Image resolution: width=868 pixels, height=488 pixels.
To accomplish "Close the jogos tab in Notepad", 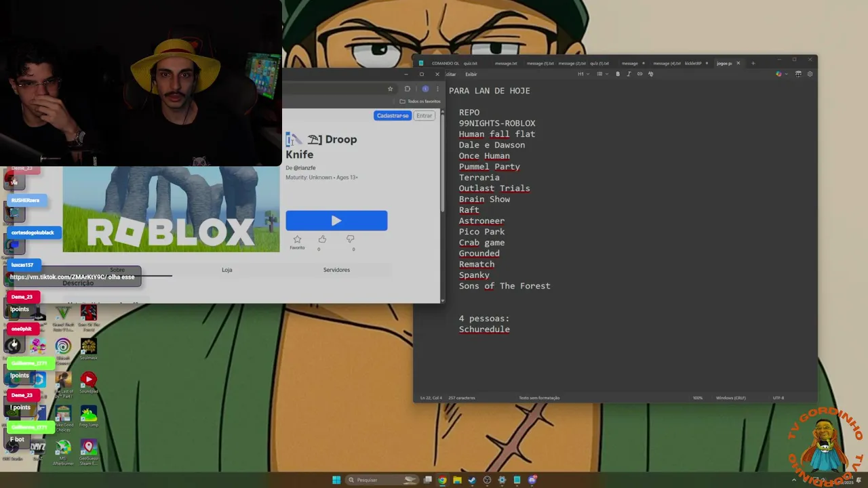I will click(x=738, y=64).
